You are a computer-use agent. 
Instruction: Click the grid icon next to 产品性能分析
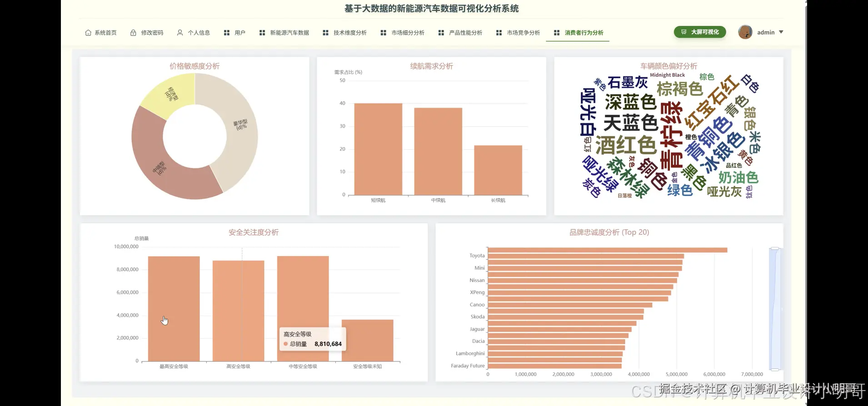[441, 33]
